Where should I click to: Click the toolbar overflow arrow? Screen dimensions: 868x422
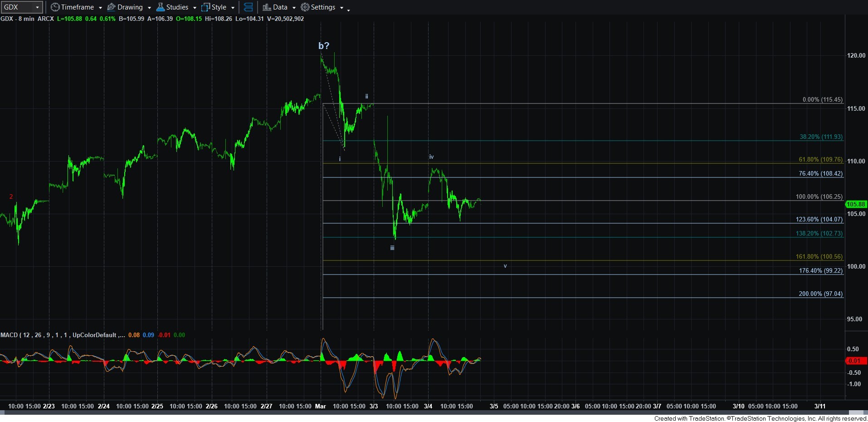pyautogui.click(x=348, y=10)
